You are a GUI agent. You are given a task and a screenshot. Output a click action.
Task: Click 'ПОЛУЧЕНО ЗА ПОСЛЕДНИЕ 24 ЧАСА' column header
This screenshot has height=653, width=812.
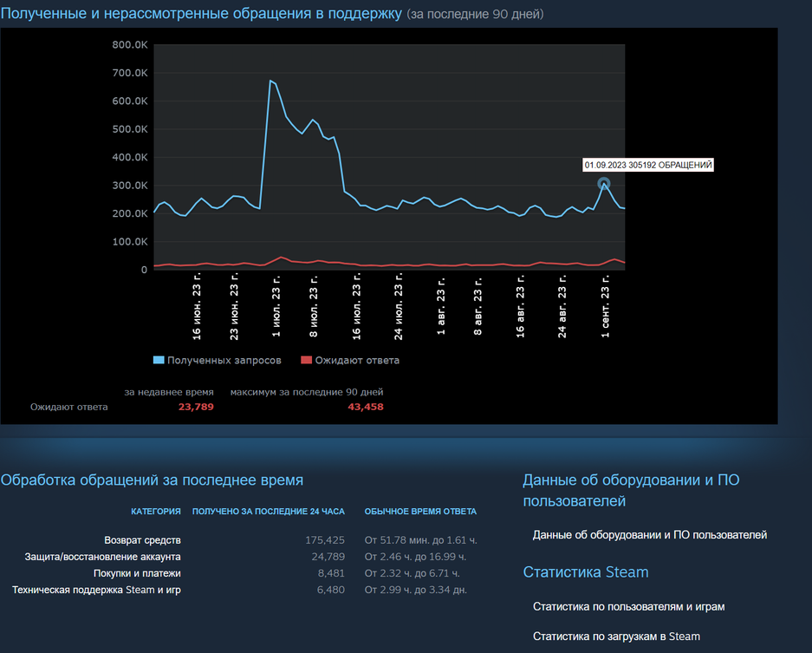269,512
